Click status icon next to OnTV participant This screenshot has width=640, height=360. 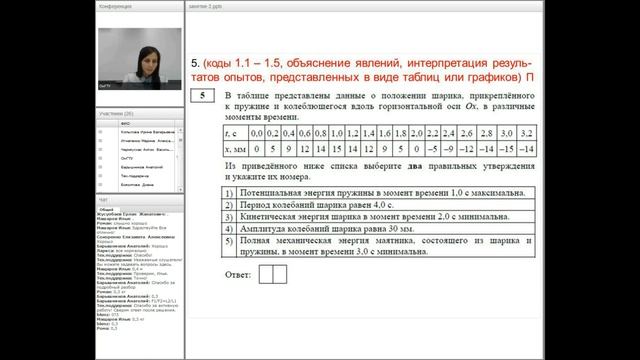point(100,158)
